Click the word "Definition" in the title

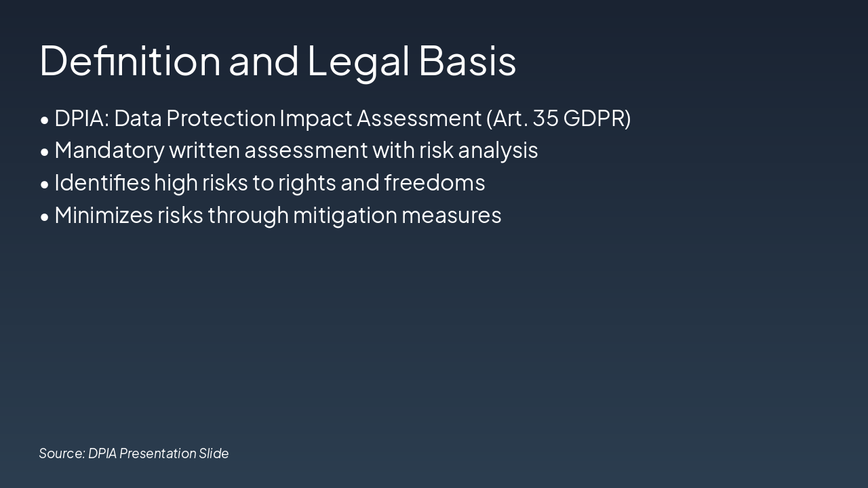130,60
